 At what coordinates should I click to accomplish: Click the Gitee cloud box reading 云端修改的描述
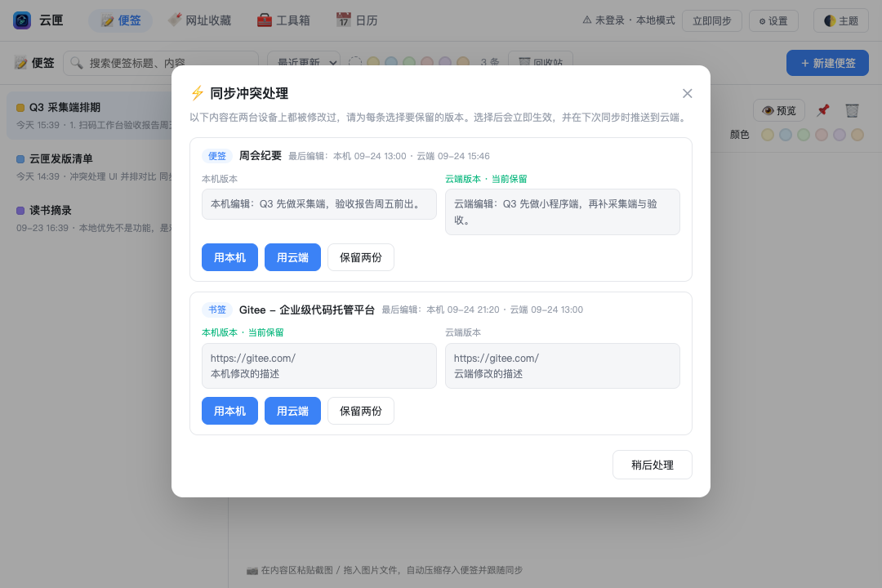tap(563, 366)
